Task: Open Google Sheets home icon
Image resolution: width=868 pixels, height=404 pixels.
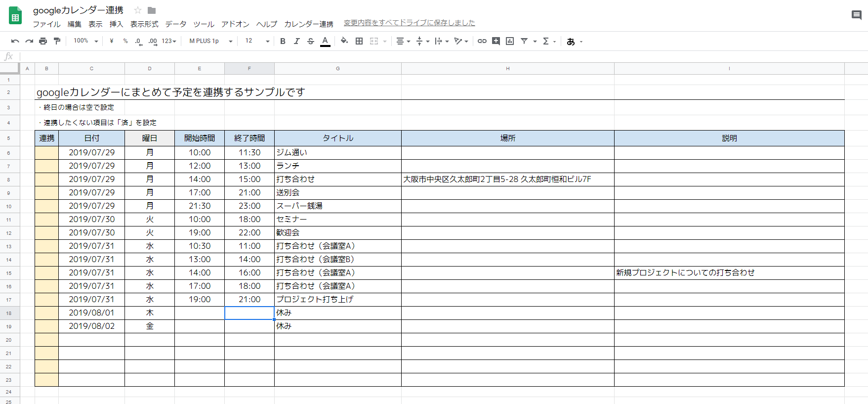Action: pos(15,16)
